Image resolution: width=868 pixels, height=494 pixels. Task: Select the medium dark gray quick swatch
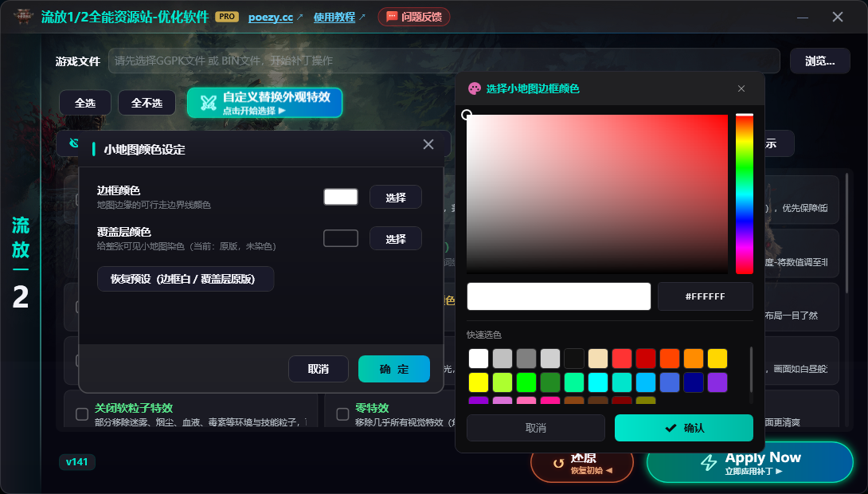[x=526, y=359]
